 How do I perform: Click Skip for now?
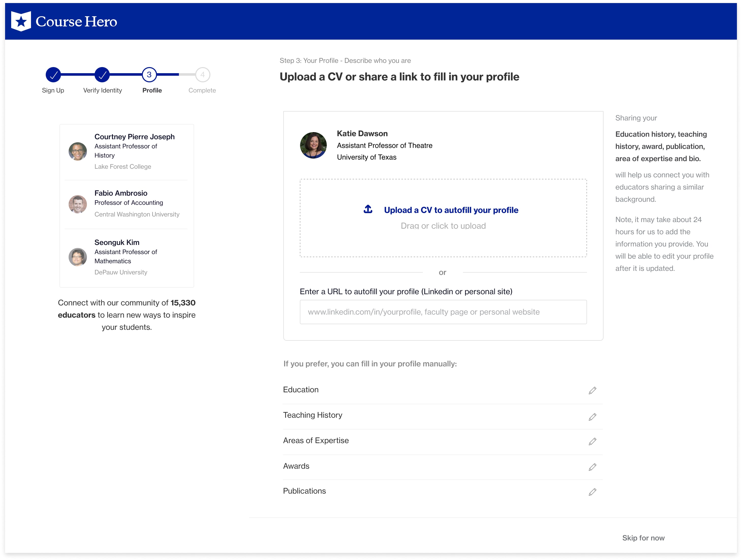(643, 538)
